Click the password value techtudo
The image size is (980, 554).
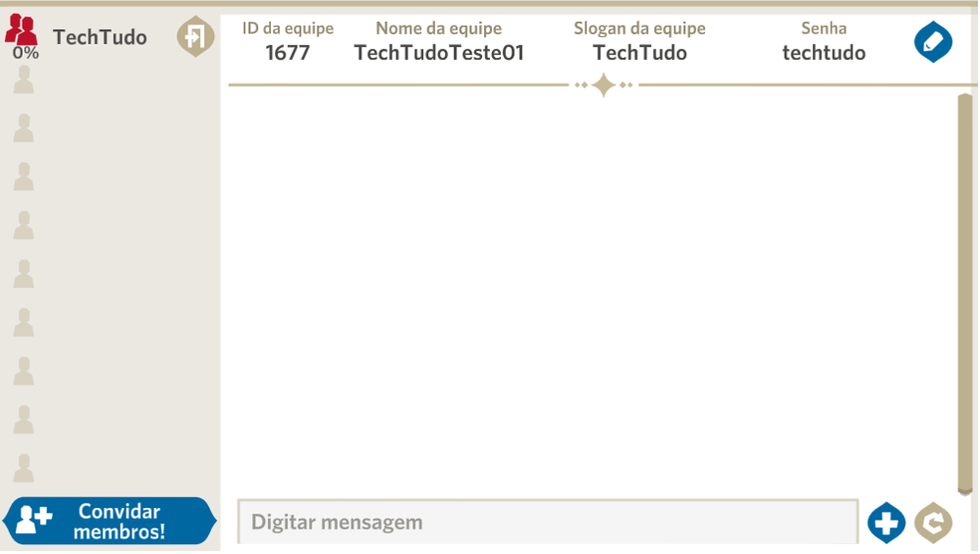tap(824, 53)
